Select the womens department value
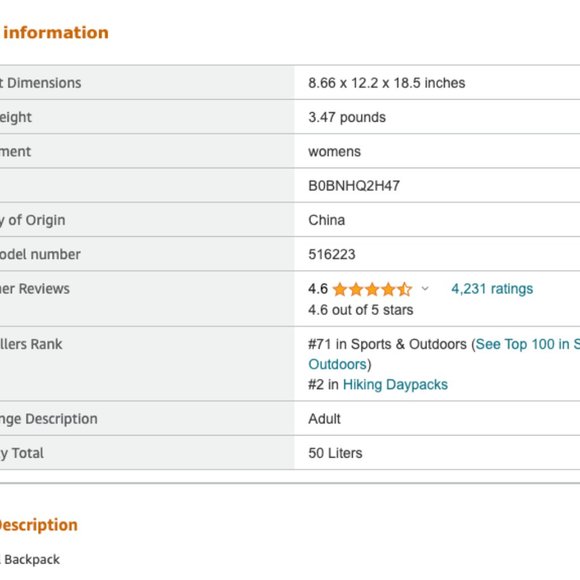 (334, 152)
